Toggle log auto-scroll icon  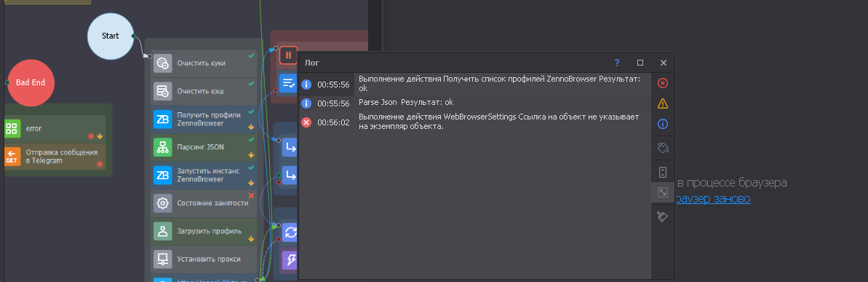coord(663,172)
